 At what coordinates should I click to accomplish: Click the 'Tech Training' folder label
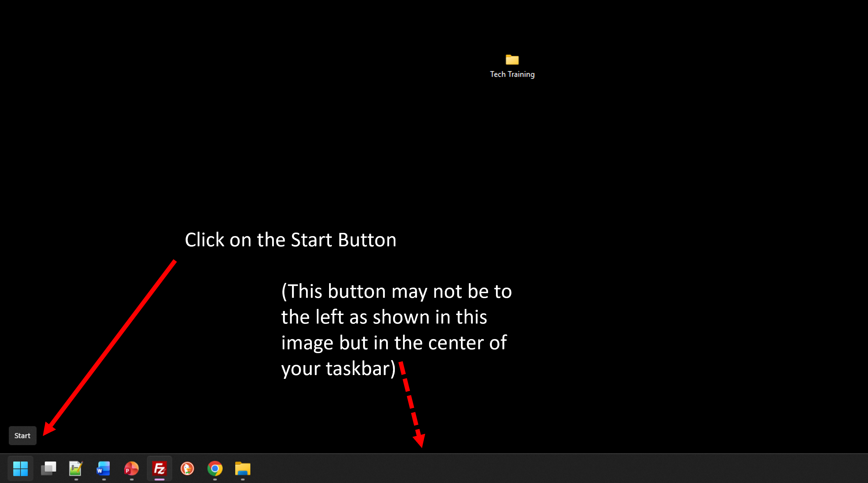coord(512,74)
